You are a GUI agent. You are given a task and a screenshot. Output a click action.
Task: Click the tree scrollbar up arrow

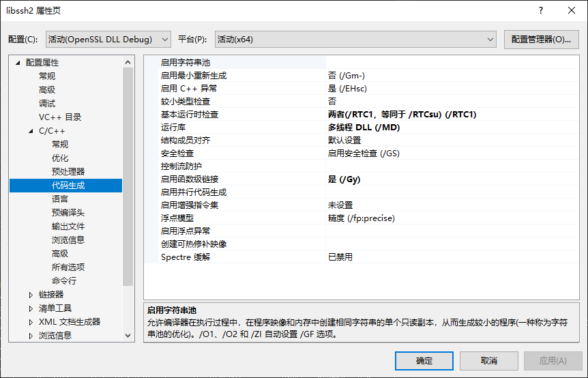pos(128,62)
